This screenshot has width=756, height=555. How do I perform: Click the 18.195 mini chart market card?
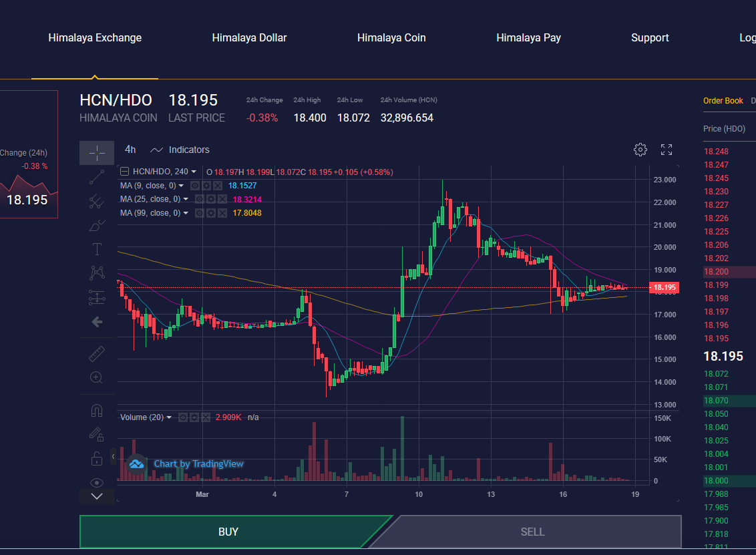[29, 154]
